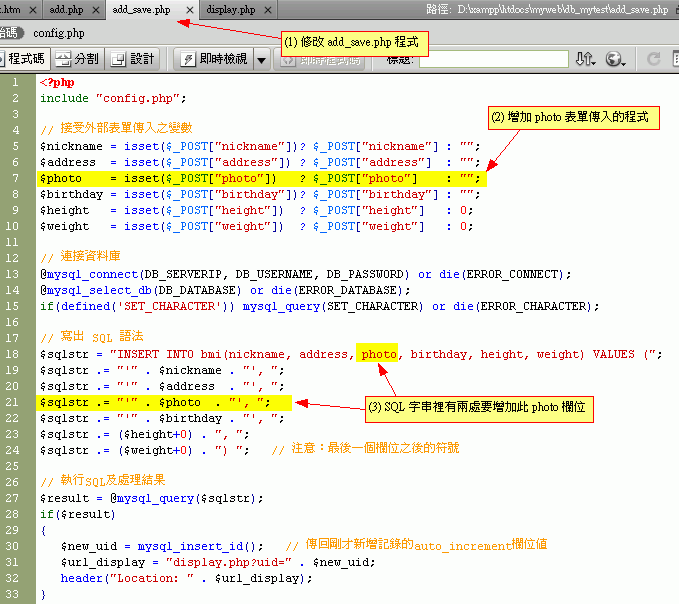Screen dimensions: 679x604
Task: Click the '連接資料庫' comment line
Action: (81, 256)
